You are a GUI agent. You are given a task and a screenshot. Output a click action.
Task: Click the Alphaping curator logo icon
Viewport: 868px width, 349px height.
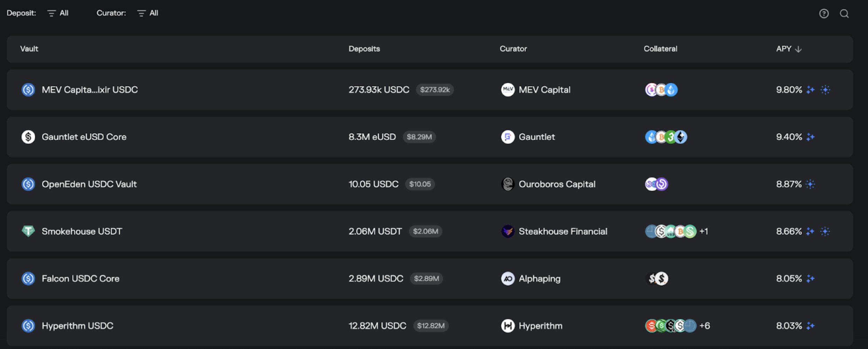pos(507,278)
